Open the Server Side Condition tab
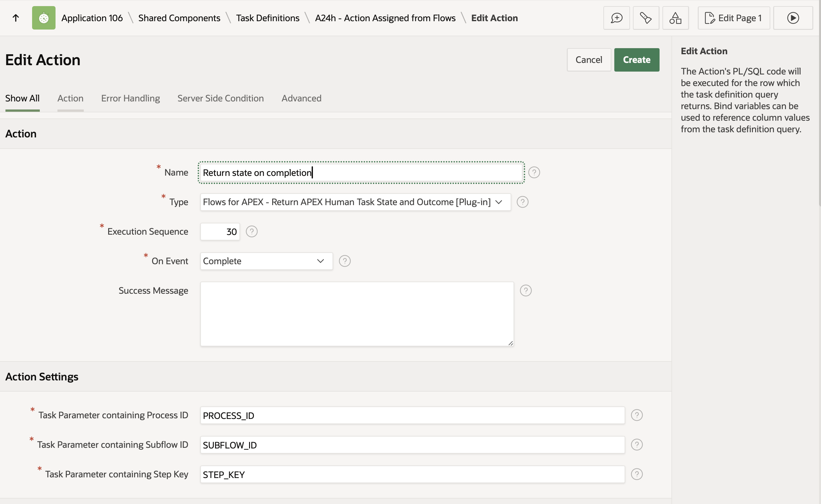Viewport: 821px width, 504px height. [220, 98]
